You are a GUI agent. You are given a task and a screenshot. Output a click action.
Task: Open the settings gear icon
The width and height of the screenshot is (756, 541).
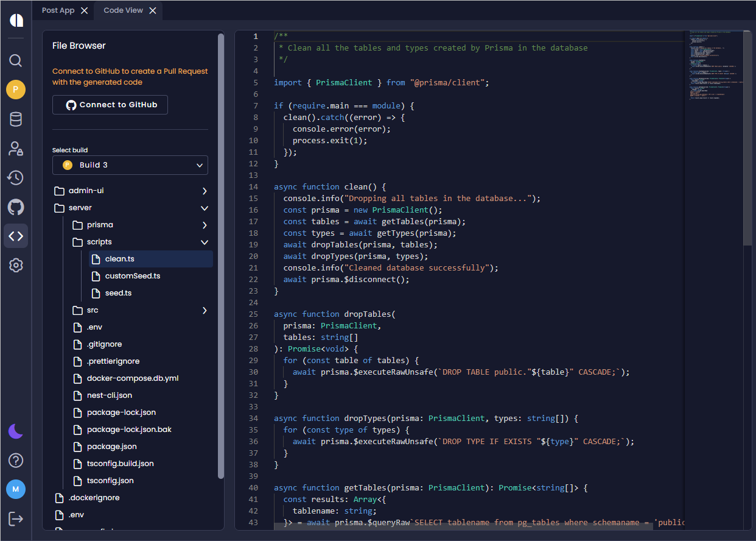[16, 266]
